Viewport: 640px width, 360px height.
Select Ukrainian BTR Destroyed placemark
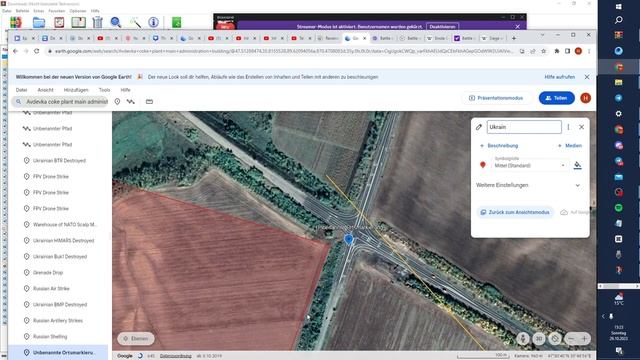(59, 160)
